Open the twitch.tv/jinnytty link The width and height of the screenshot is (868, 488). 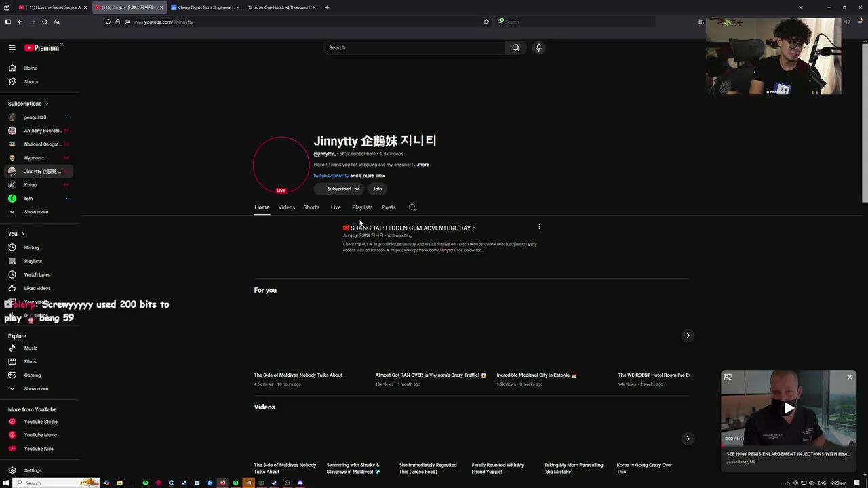(331, 176)
